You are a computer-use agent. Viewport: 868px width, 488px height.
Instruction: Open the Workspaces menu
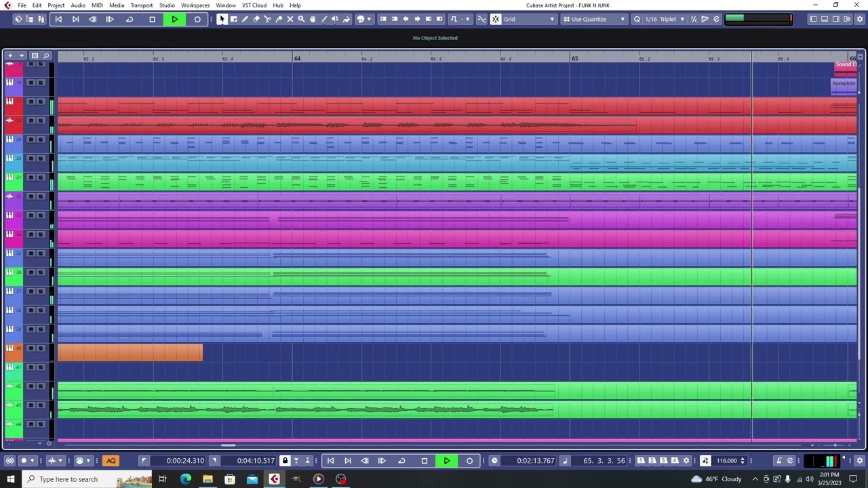[195, 5]
